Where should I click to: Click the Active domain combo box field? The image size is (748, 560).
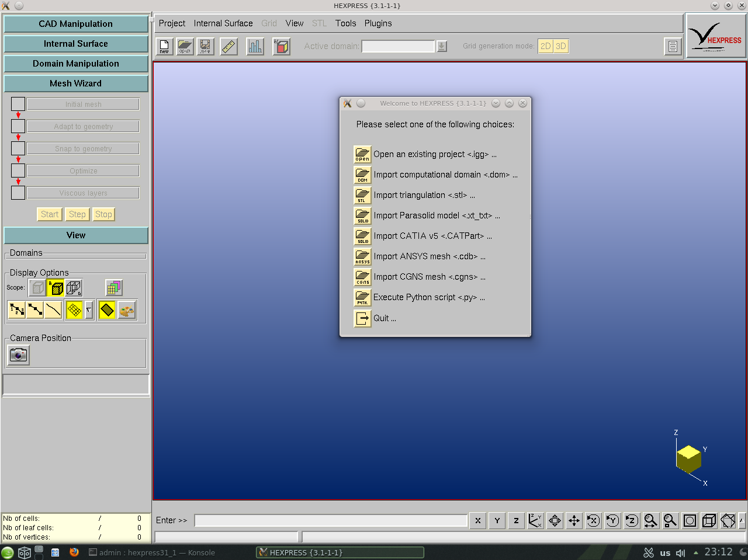point(399,46)
